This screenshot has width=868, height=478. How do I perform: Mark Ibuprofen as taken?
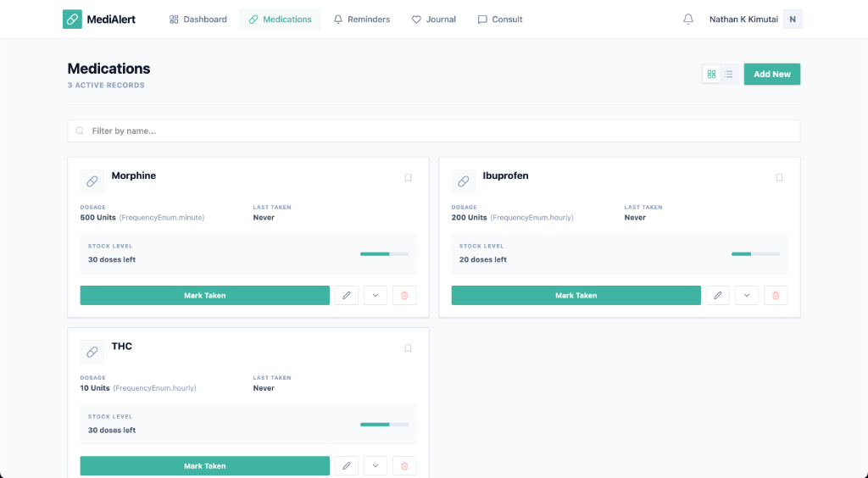(576, 295)
